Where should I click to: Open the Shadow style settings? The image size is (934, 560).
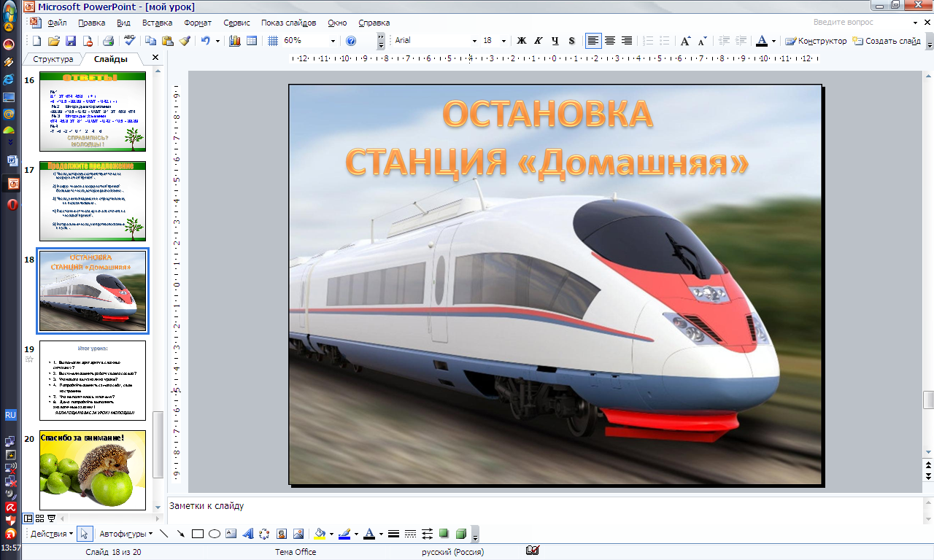444,534
